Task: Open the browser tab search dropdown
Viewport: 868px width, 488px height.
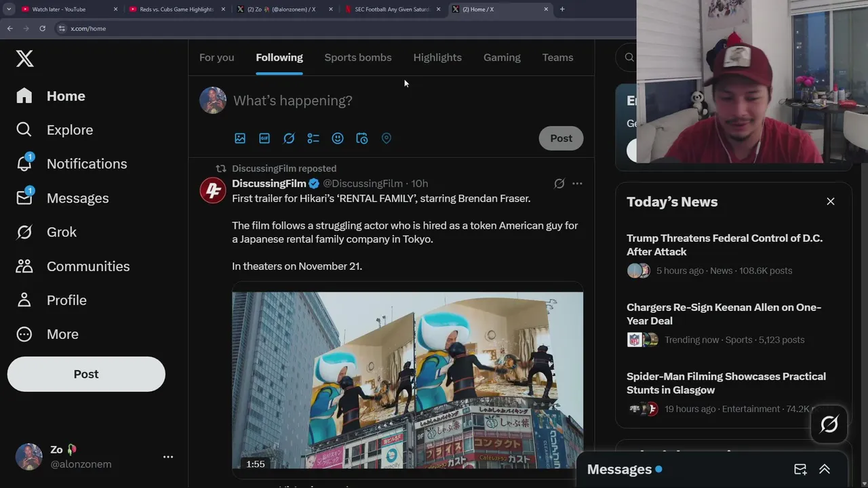Action: tap(8, 9)
